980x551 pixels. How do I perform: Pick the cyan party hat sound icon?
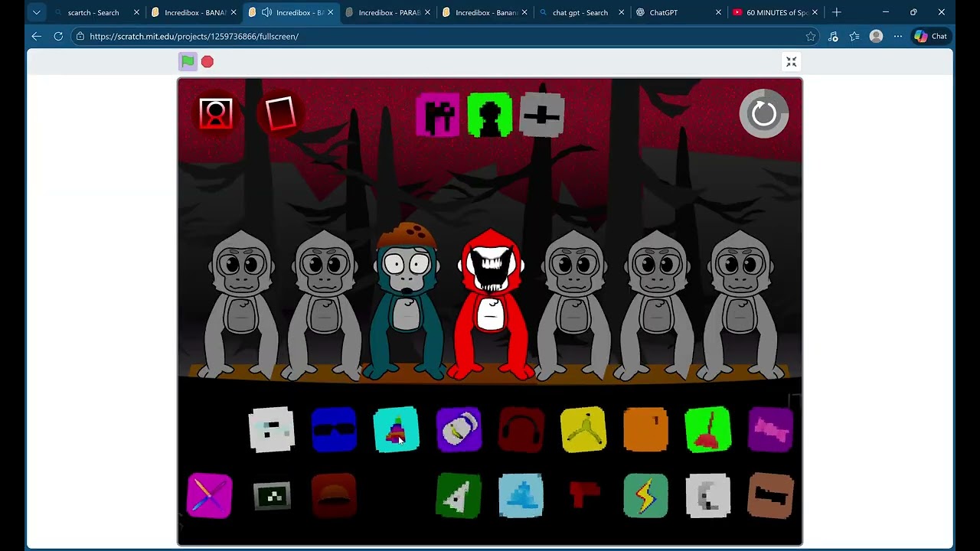(x=396, y=429)
